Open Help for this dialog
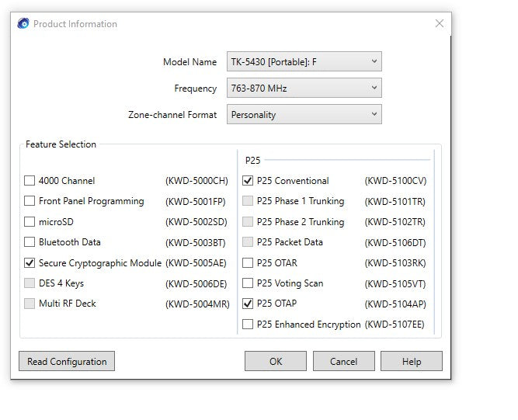518x420 pixels. (412, 361)
